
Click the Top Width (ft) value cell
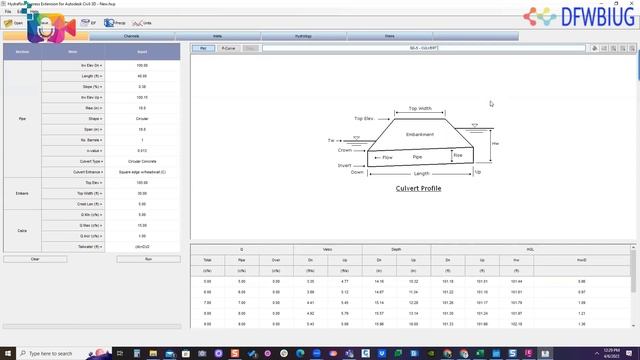coord(142,193)
